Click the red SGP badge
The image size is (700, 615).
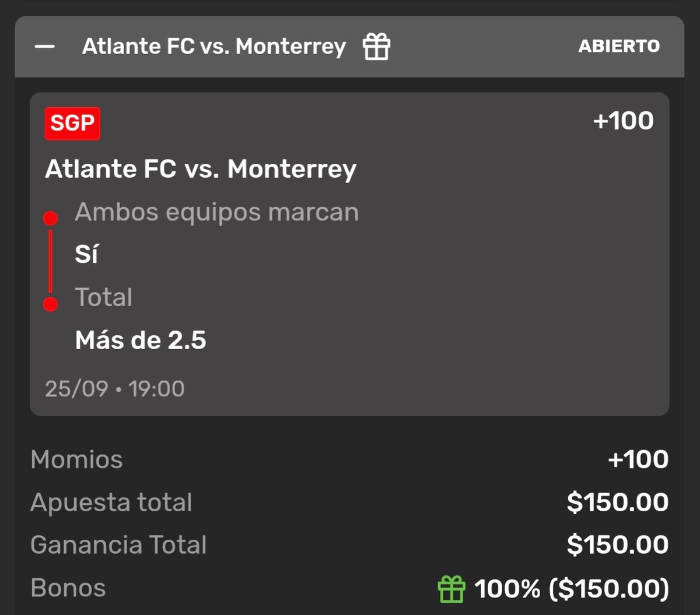(72, 124)
